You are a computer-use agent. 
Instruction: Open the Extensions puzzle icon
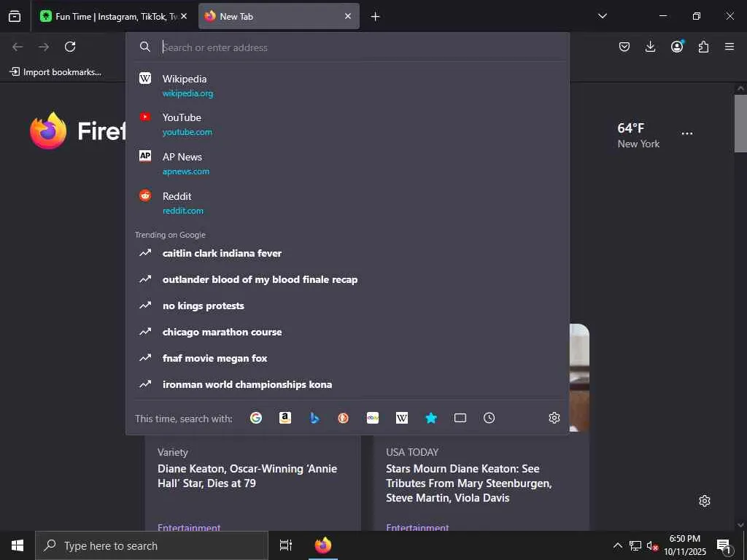pos(703,47)
